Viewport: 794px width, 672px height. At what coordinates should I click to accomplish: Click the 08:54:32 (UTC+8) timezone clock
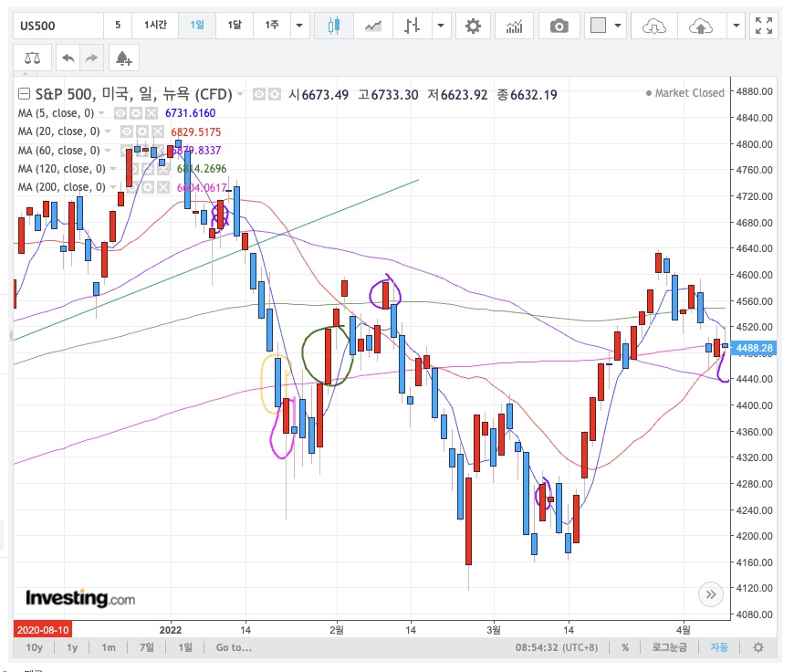[x=557, y=647]
